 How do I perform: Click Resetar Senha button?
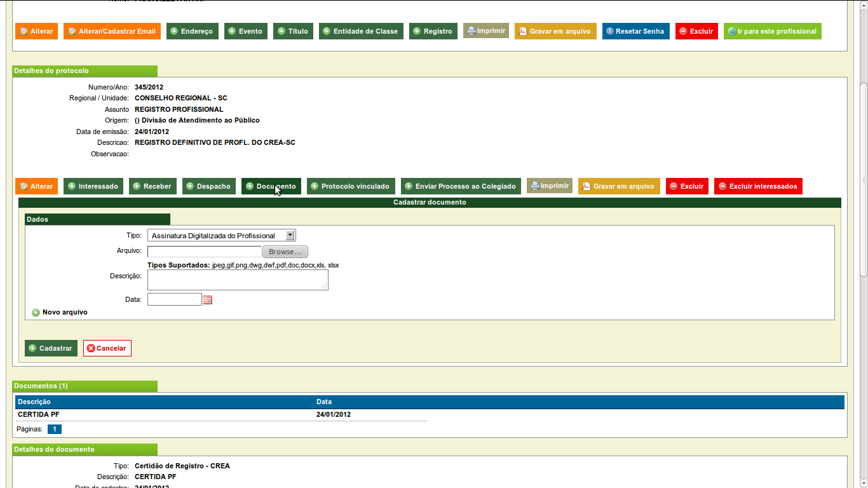point(636,31)
